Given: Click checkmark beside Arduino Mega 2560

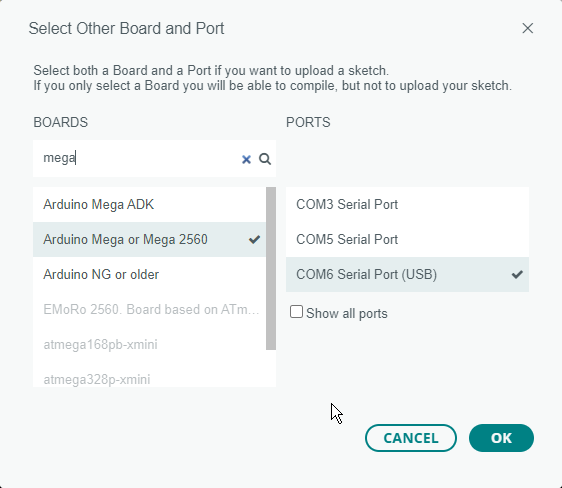Looking at the screenshot, I should coord(254,239).
